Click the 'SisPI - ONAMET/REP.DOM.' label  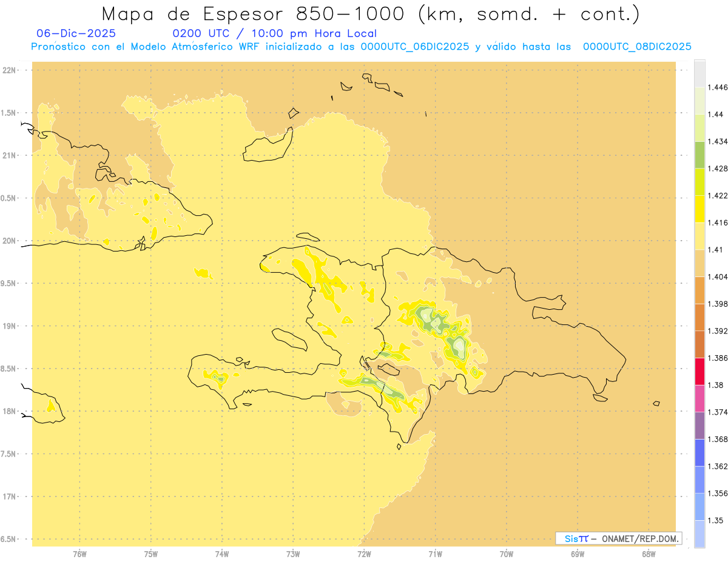point(619,538)
